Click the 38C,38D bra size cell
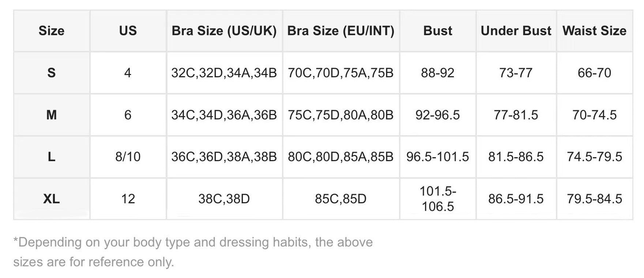The height and width of the screenshot is (278, 644). tap(224, 199)
